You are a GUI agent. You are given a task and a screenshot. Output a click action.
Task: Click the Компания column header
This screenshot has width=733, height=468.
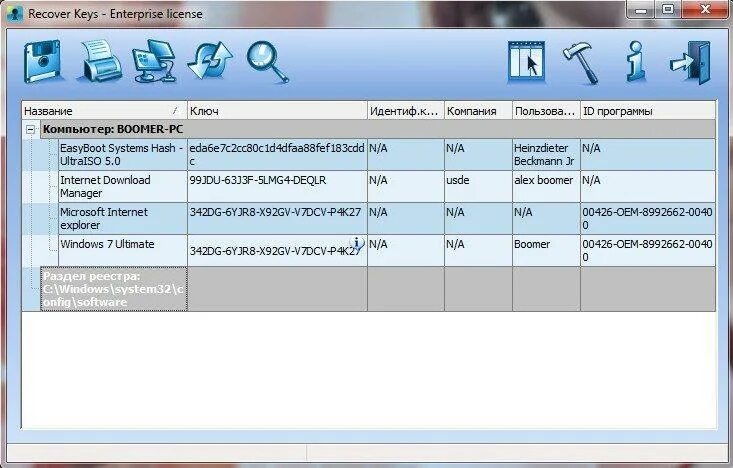[x=478, y=111]
